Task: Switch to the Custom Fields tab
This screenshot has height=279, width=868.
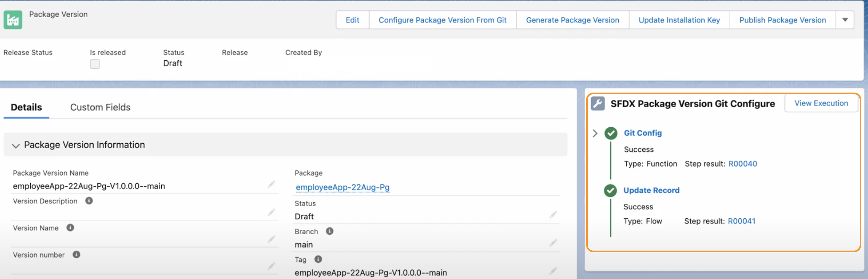Action: [x=100, y=107]
